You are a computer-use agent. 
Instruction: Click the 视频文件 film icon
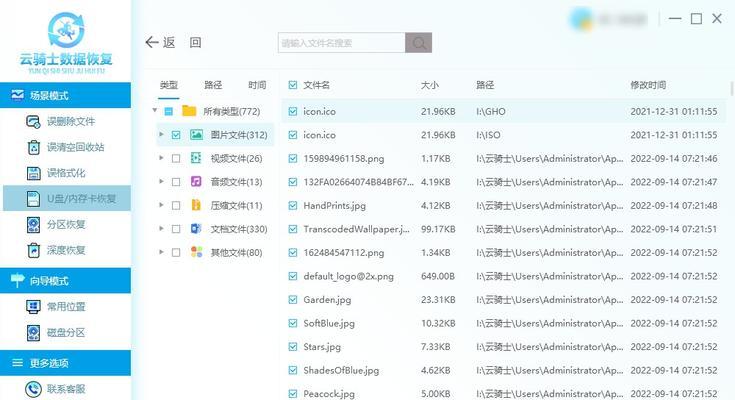coord(196,158)
